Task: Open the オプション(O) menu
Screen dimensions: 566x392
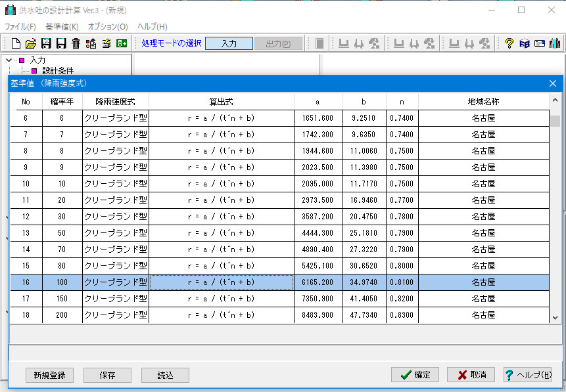Action: click(108, 27)
